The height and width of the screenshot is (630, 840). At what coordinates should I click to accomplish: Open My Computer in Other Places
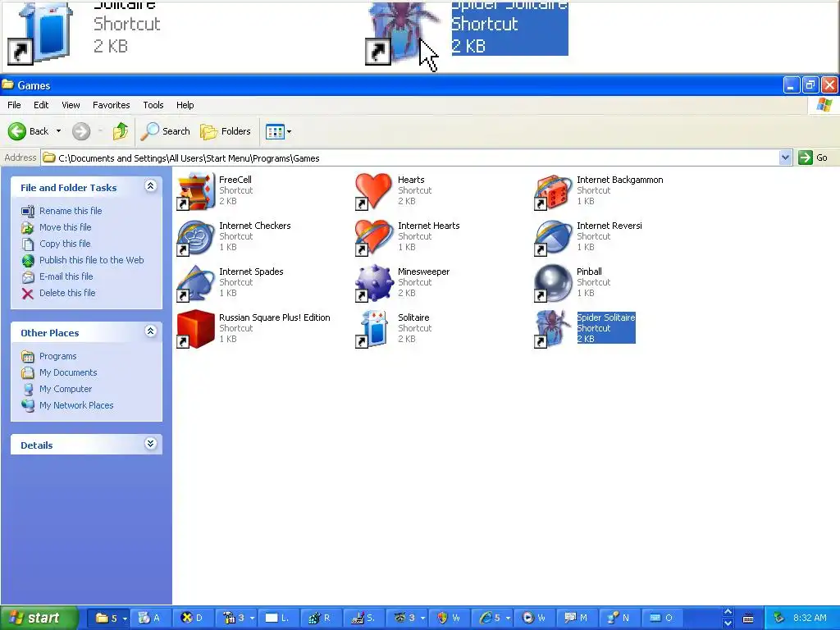[x=66, y=390]
